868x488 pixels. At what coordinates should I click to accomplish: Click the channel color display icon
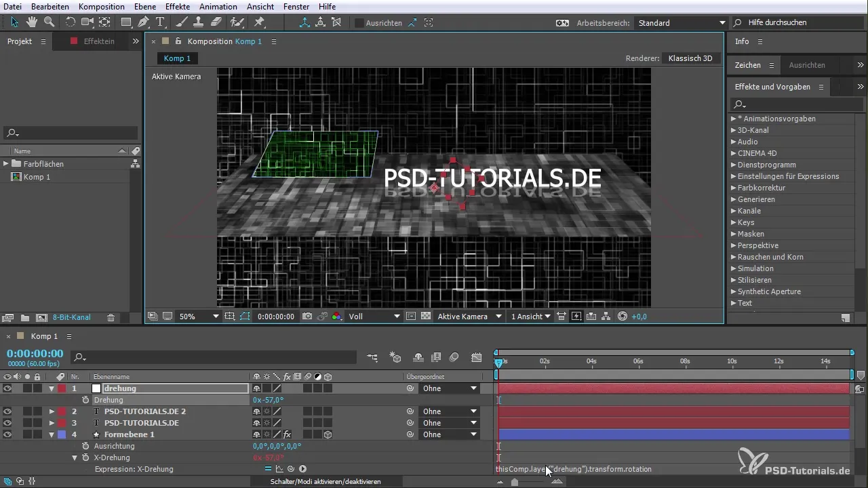(x=336, y=317)
